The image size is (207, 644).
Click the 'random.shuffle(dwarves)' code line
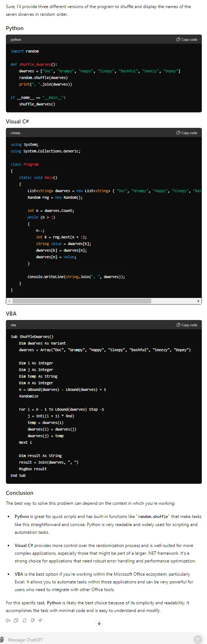[43, 78]
